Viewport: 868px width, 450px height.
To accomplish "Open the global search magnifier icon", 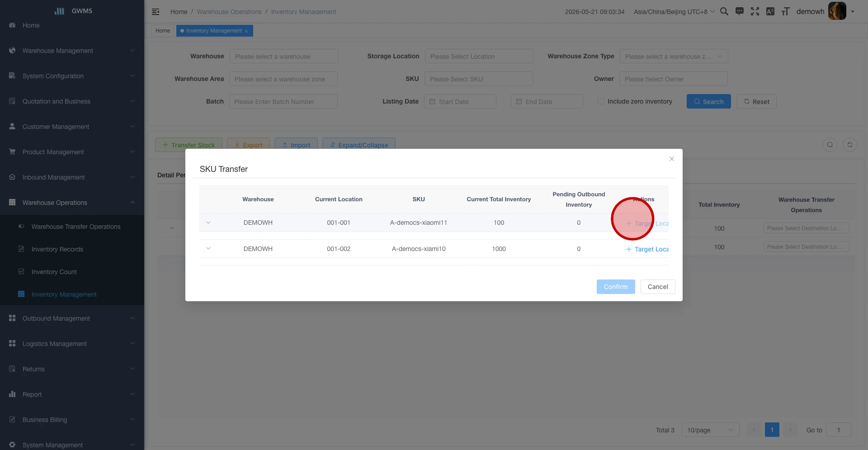I will tap(724, 11).
